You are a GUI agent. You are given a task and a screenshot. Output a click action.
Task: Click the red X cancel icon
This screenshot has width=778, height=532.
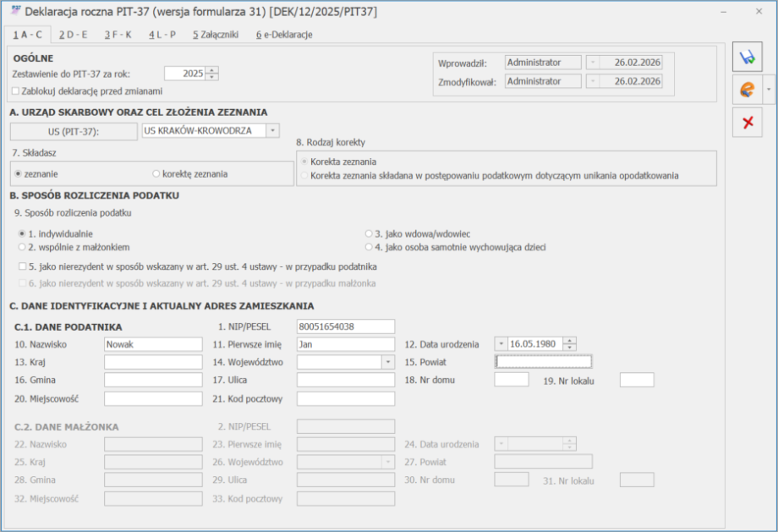747,123
